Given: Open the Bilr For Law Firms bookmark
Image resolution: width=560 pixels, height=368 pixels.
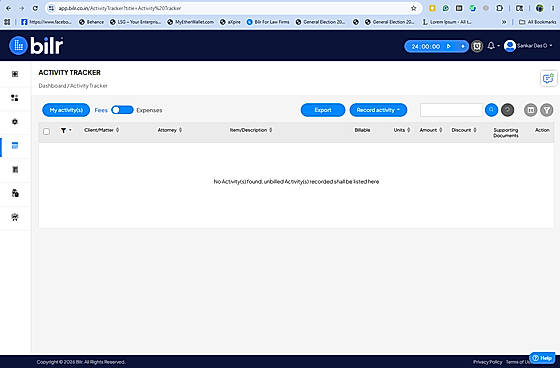Looking at the screenshot, I should [268, 22].
